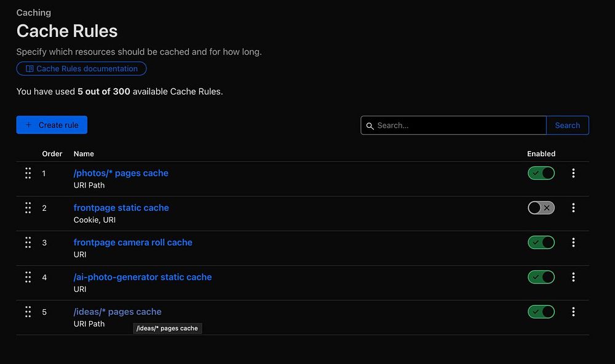Click drag handle for frontpage static cache
The height and width of the screenshot is (364, 615).
(28, 208)
